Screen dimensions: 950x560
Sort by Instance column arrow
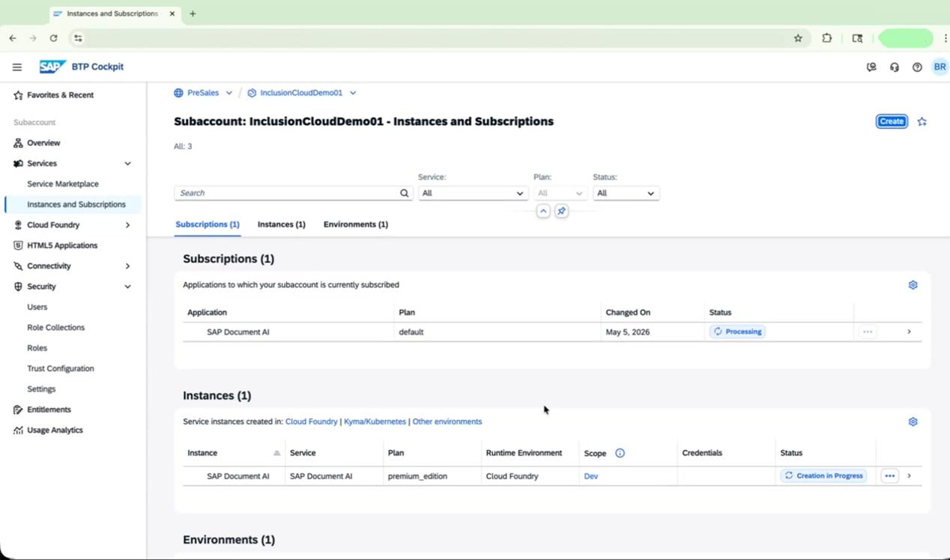click(276, 453)
